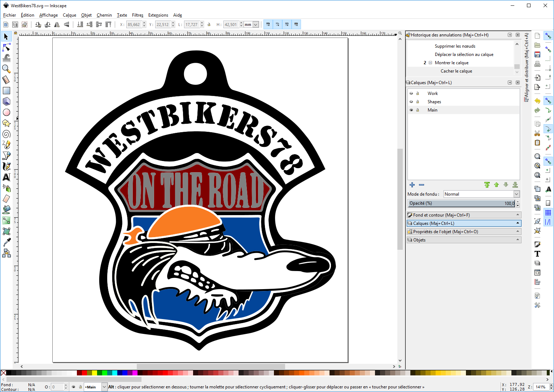The image size is (554, 392).
Task: Raise layer one step up
Action: pos(496,185)
